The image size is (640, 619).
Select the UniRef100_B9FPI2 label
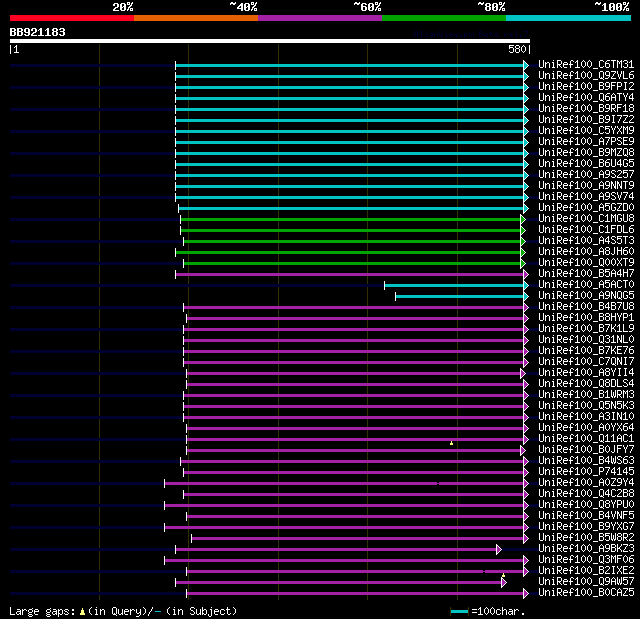[586, 87]
